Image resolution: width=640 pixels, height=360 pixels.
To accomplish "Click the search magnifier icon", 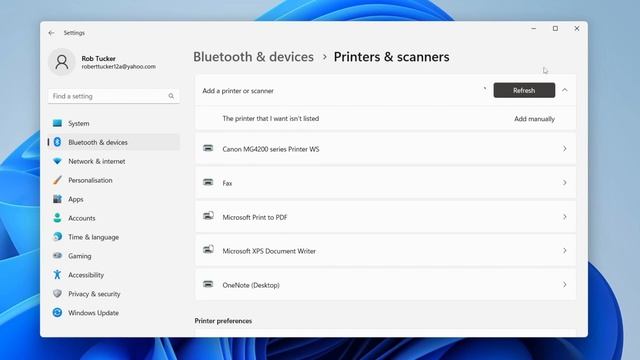I will (x=171, y=96).
